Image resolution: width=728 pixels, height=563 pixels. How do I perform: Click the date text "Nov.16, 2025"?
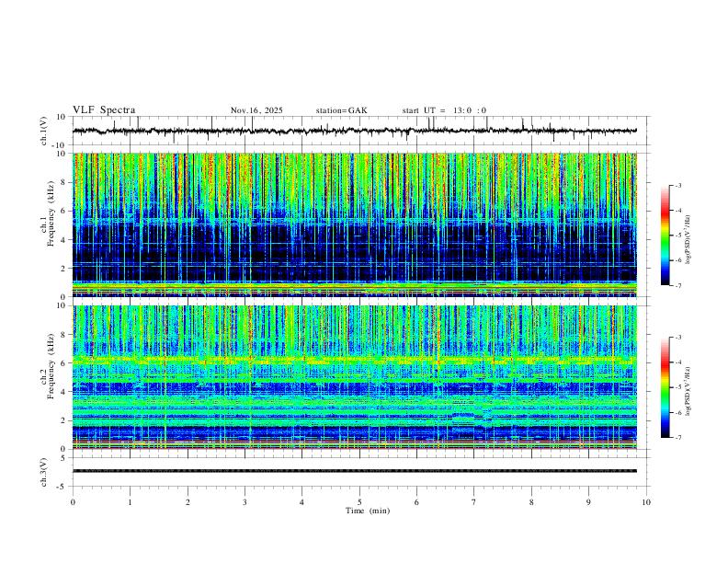[256, 110]
